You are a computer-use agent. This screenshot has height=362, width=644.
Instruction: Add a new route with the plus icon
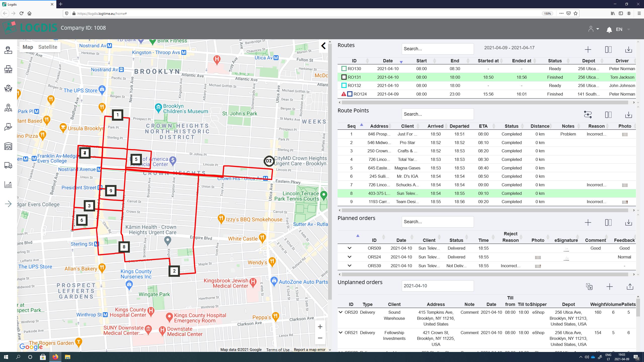click(588, 50)
